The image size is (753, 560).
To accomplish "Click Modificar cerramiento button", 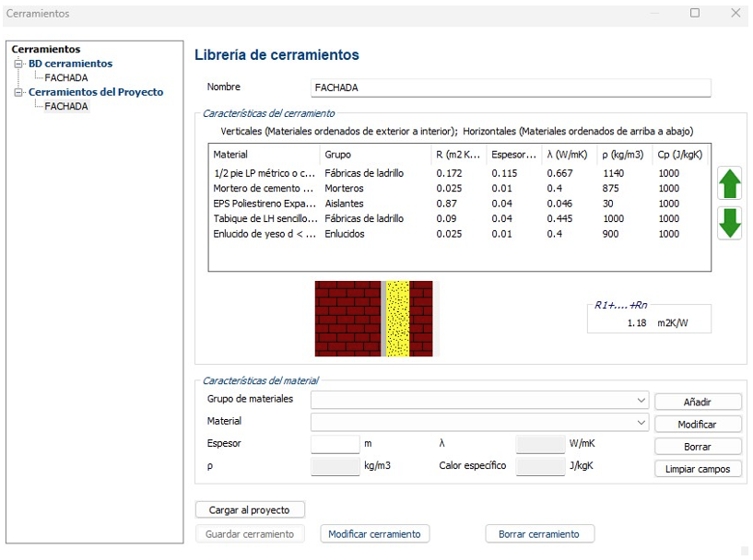I will tap(374, 534).
